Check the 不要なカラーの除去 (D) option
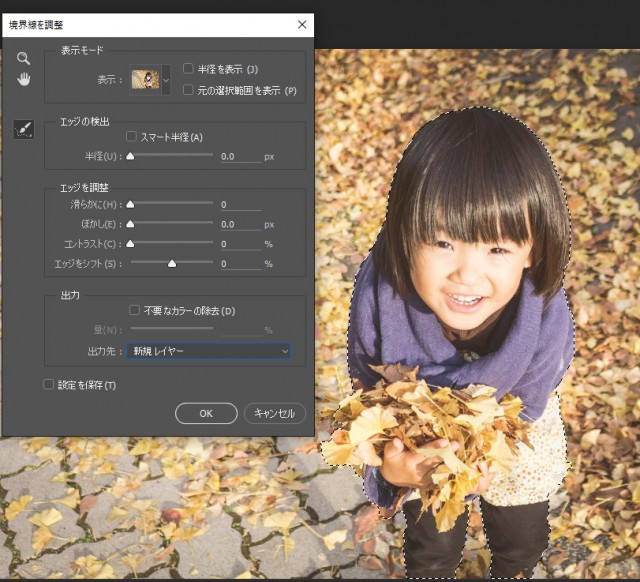The width and height of the screenshot is (640, 582). 135,311
